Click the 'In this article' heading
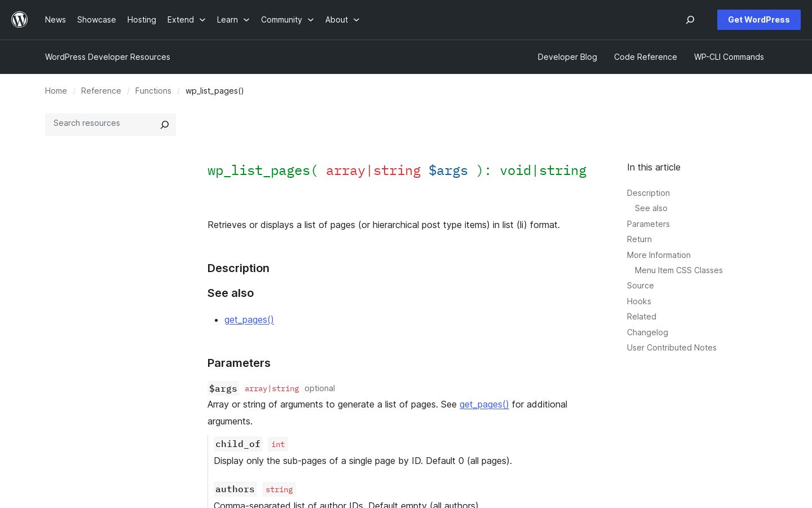 tap(654, 167)
